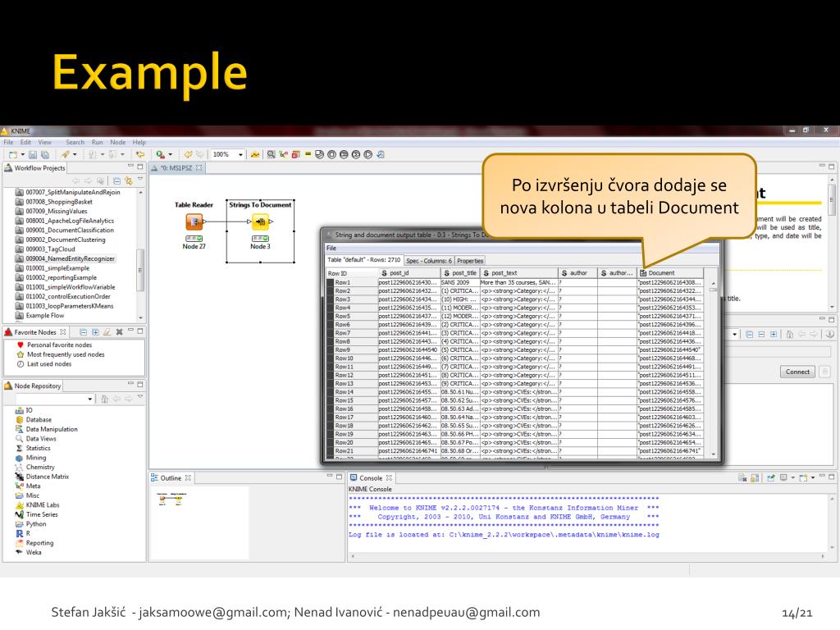Viewport: 840px width, 630px height.
Task: Expand the Data Manipulation category
Action: [x=46, y=430]
